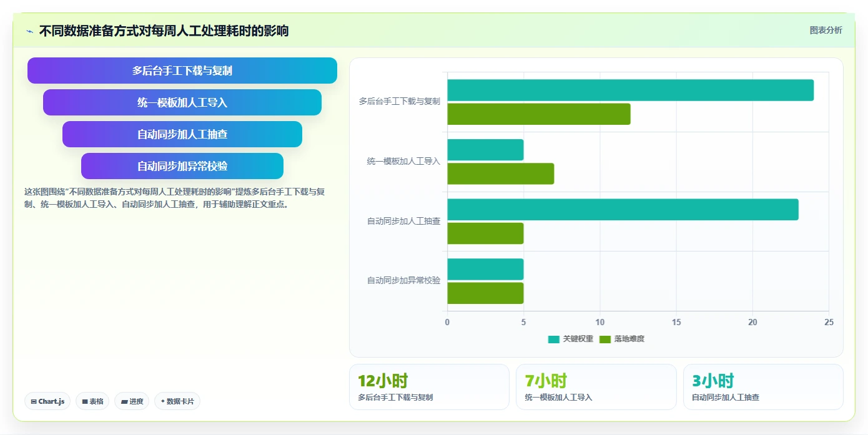Click the teal bar for 自动同步加人工抽查
This screenshot has width=868, height=435.
[x=623, y=209]
